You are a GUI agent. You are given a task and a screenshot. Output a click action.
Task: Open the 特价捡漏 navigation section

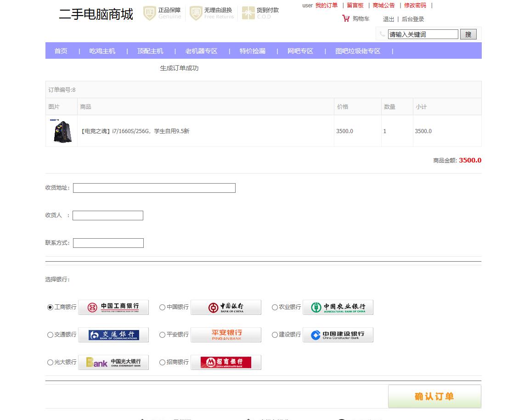252,51
